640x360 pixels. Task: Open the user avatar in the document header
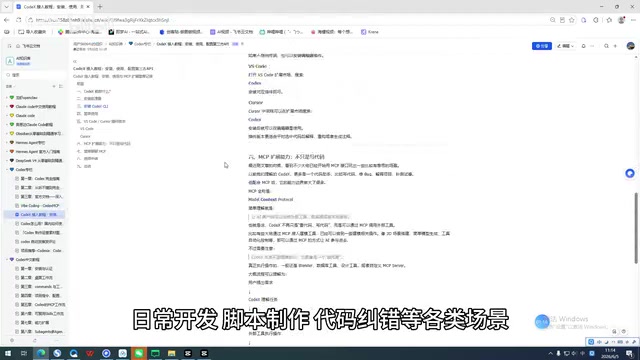(631, 46)
